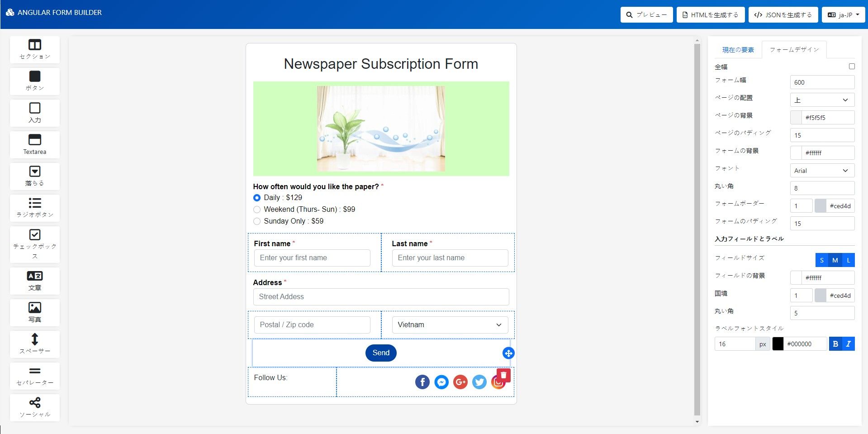Viewport: 868px width, 434px height.
Task: Click the Follow Us: text block
Action: (270, 377)
